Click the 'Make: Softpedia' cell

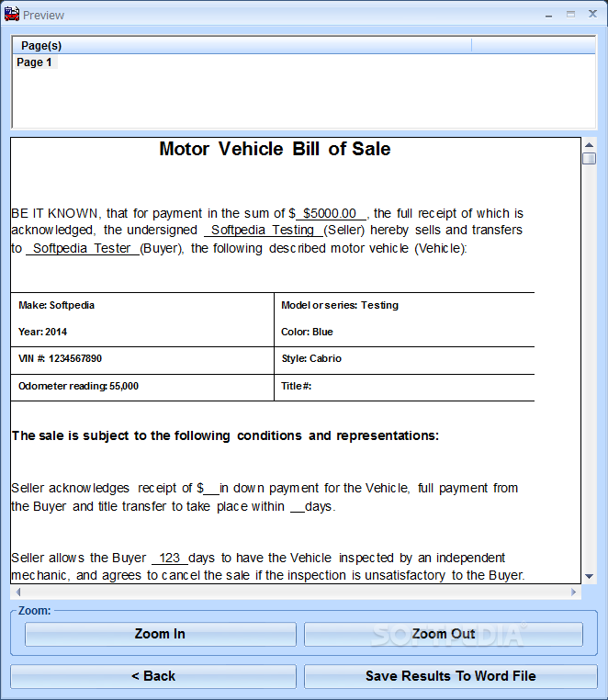(56, 305)
